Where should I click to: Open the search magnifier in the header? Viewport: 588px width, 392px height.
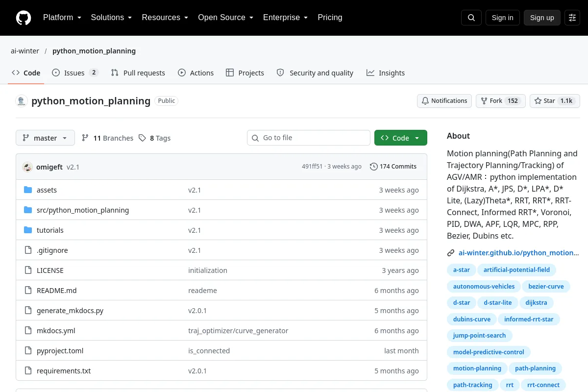pyautogui.click(x=471, y=18)
